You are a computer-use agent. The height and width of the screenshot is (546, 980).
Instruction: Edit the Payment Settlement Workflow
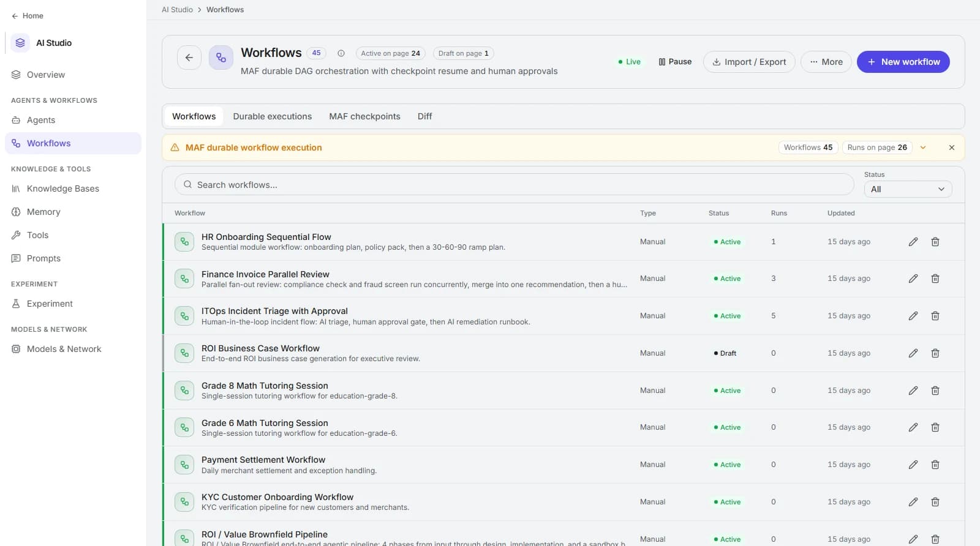(x=913, y=465)
